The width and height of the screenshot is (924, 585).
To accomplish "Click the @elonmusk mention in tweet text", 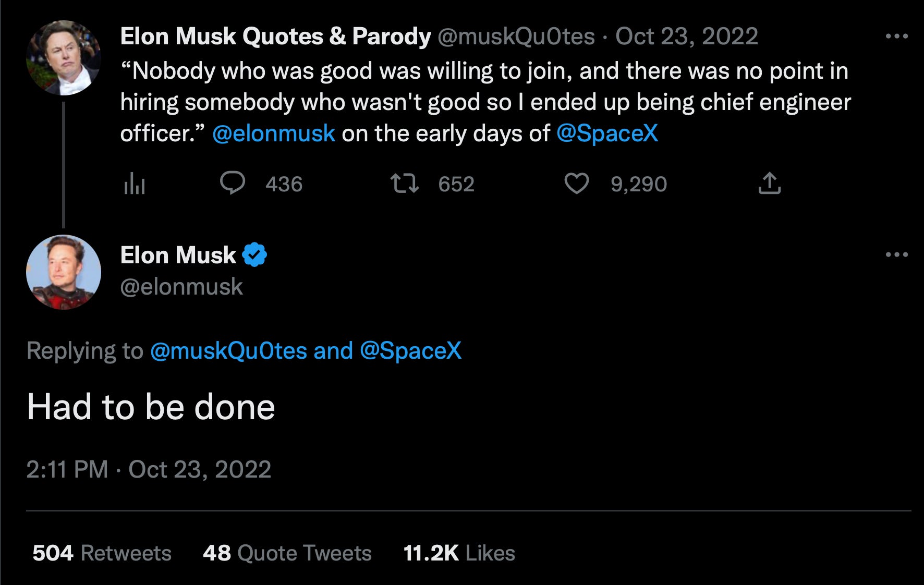I will (274, 133).
